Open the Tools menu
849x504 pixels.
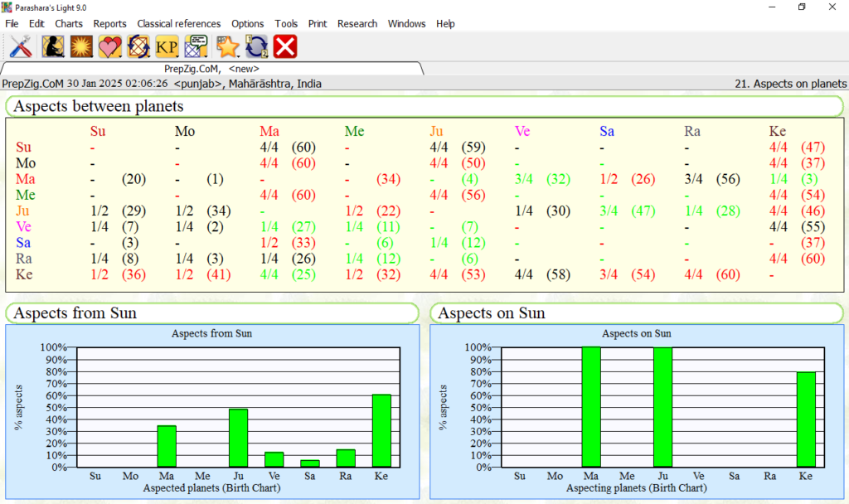point(286,24)
